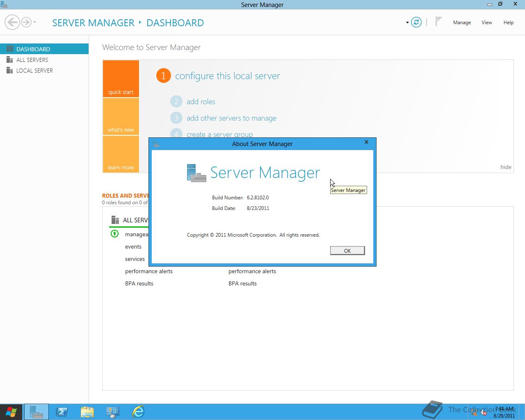This screenshot has height=420, width=525.
Task: Click Server Manager logo icon in About dialog
Action: [x=196, y=173]
